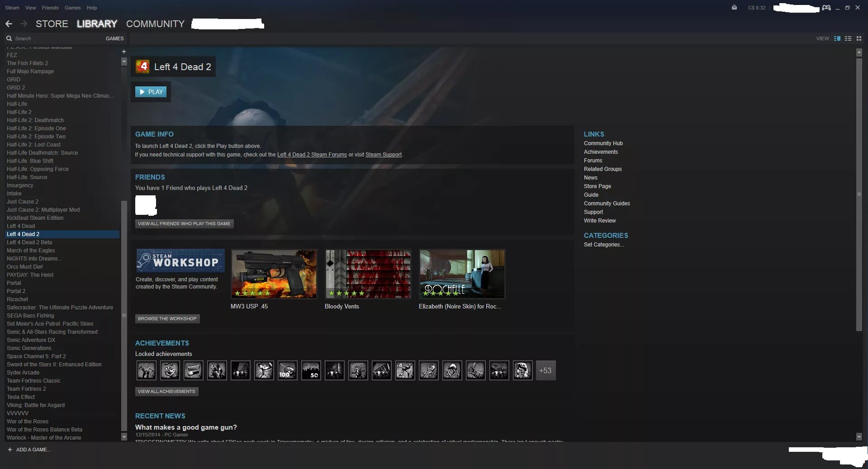View all achievements
Viewport: 868px width, 469px height.
166,391
